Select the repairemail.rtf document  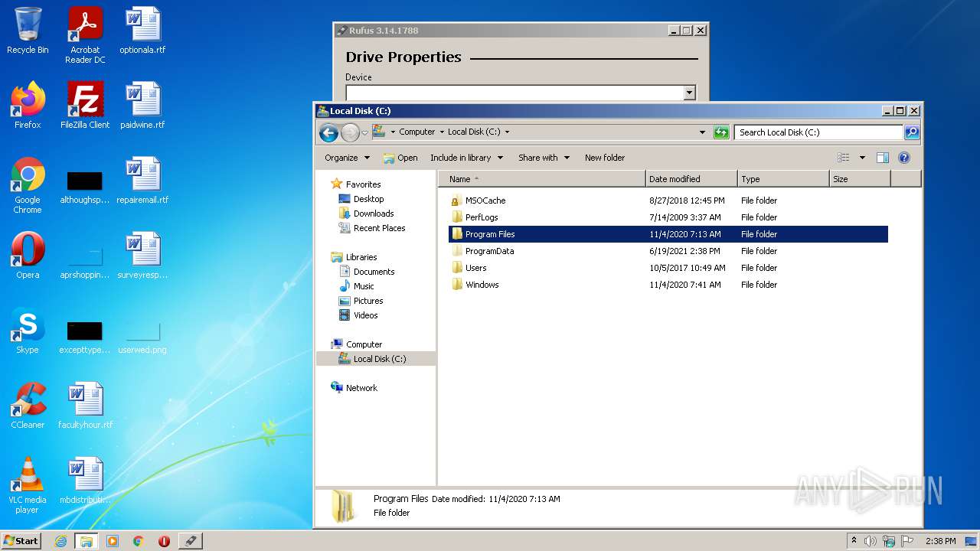[142, 181]
